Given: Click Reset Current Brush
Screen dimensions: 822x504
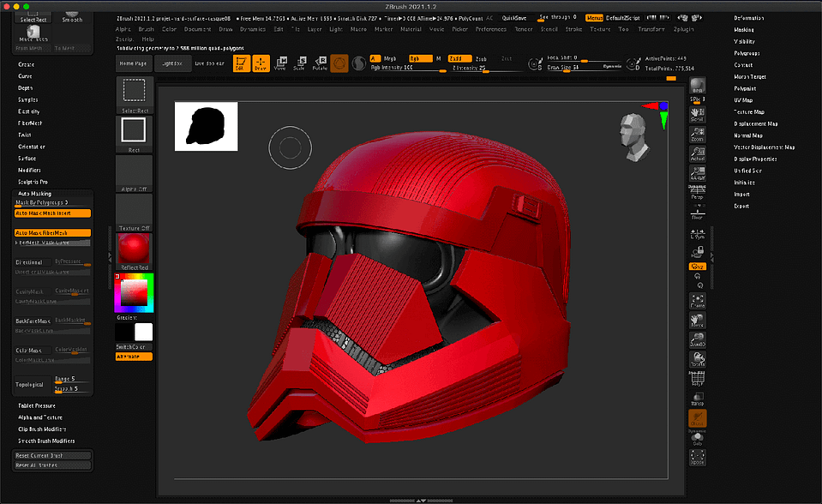Looking at the screenshot, I should (x=52, y=456).
